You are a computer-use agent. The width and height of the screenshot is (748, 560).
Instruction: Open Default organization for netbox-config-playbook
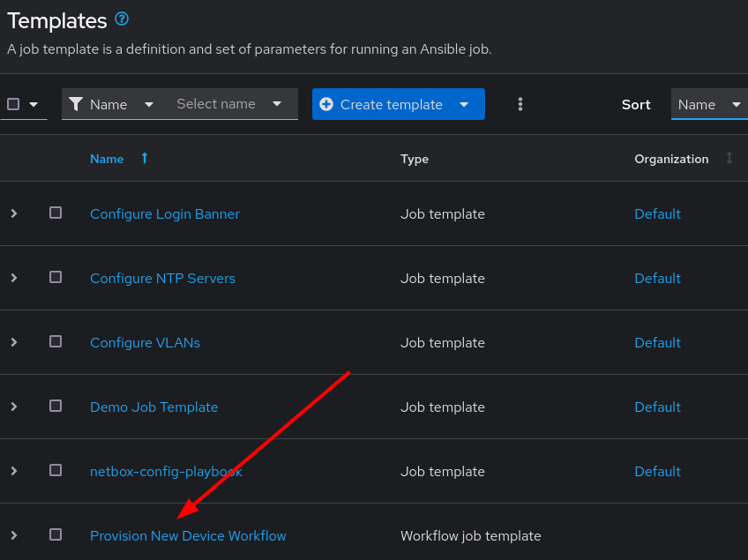point(657,472)
